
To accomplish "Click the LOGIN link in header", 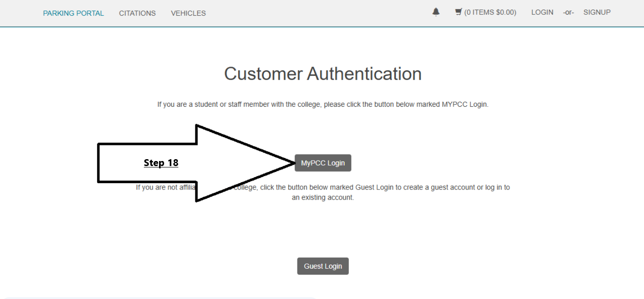I will [x=542, y=12].
